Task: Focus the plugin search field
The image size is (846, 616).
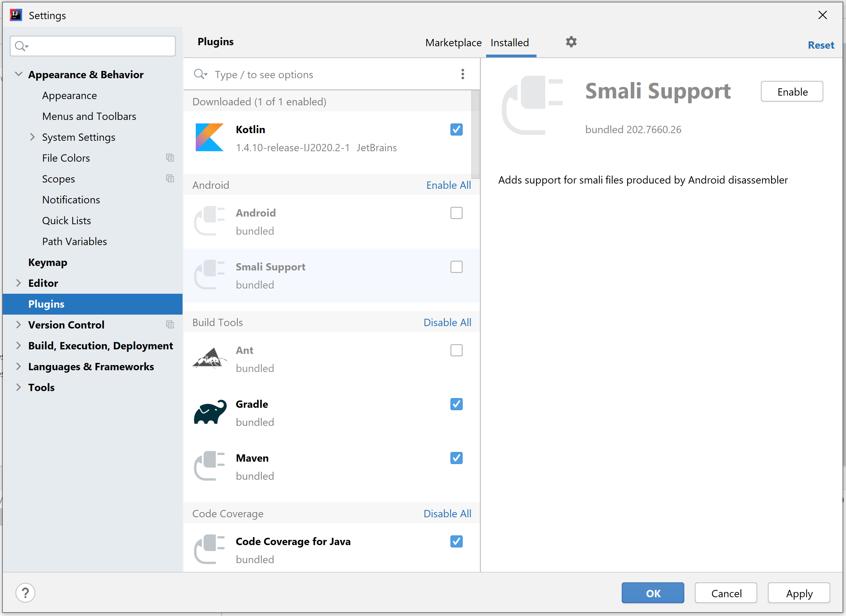Action: click(328, 75)
